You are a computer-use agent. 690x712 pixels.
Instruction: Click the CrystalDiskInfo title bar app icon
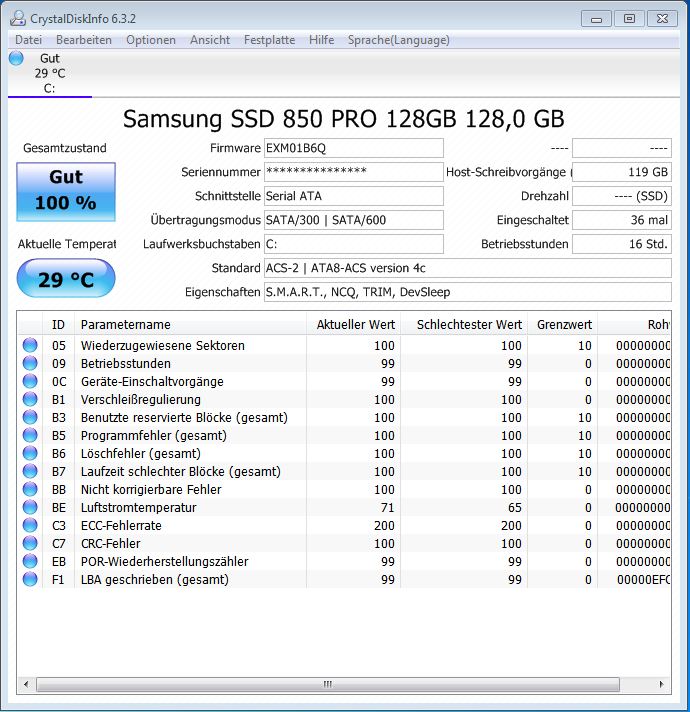[18, 19]
